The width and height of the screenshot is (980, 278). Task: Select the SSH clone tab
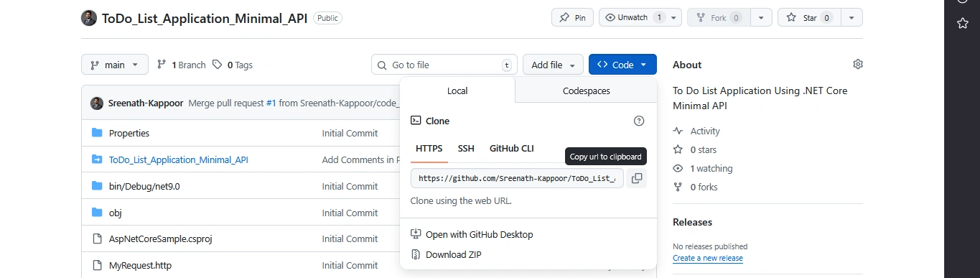click(x=466, y=149)
